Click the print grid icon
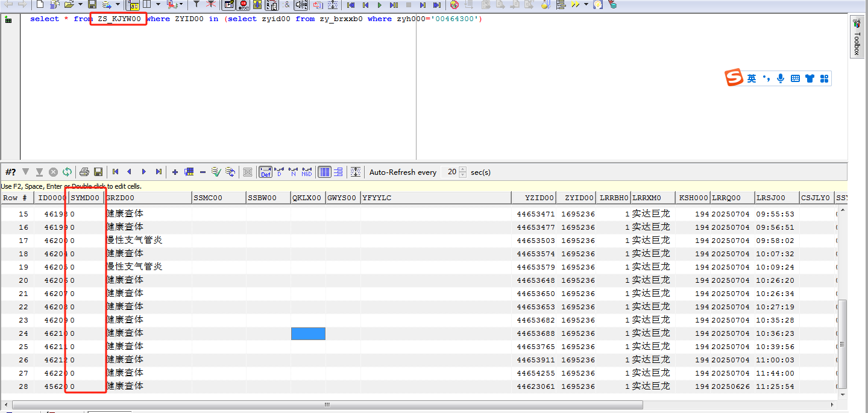The height and width of the screenshot is (413, 868). coord(84,172)
